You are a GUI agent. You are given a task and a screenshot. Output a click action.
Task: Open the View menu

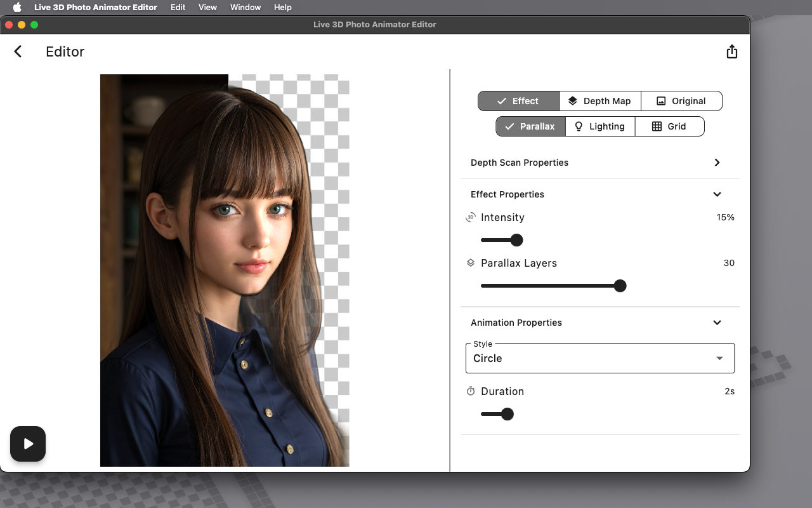coord(207,8)
